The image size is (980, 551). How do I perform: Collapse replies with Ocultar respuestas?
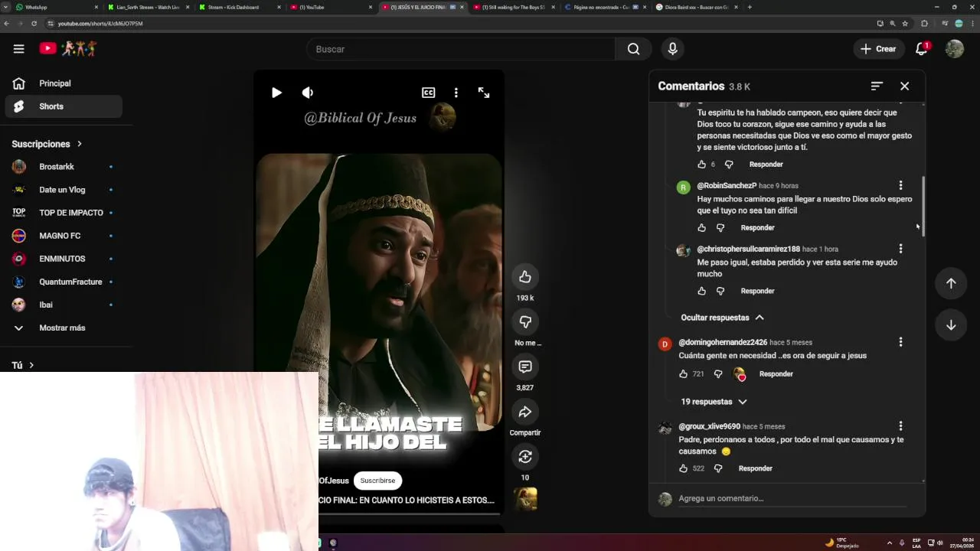(x=722, y=318)
